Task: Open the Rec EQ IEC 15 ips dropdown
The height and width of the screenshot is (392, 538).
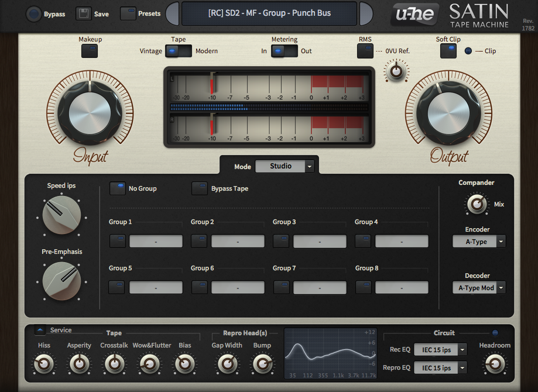Action: (x=440, y=350)
